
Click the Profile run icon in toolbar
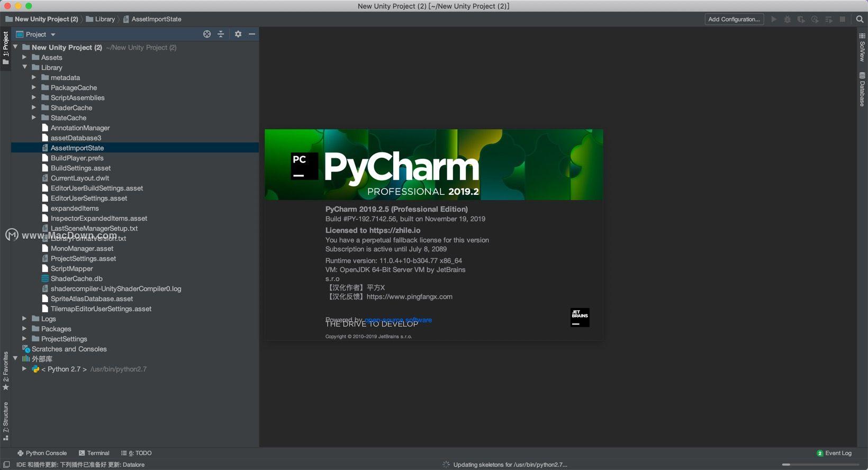click(815, 19)
